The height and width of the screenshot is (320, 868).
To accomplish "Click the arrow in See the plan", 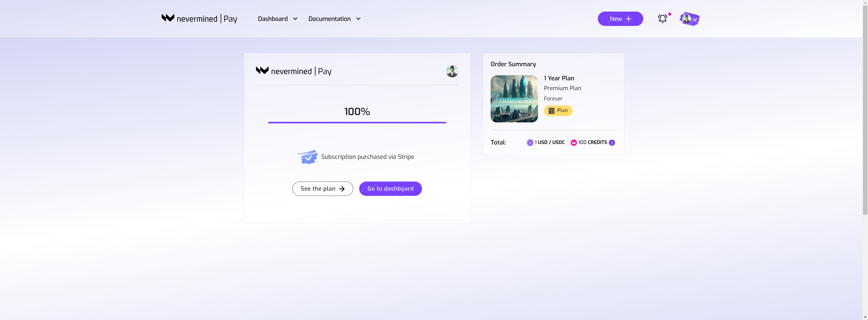I will pos(342,189).
